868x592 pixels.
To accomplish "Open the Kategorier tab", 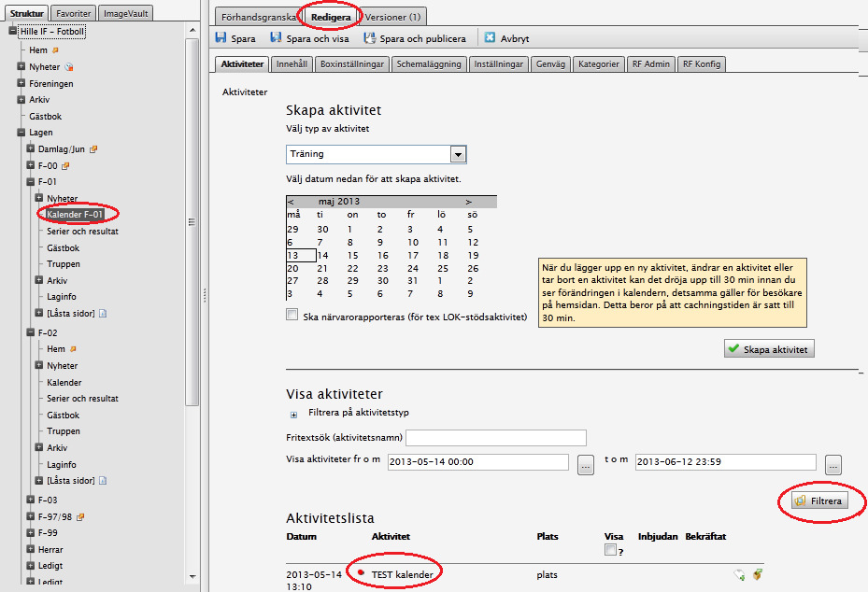I will [x=598, y=64].
